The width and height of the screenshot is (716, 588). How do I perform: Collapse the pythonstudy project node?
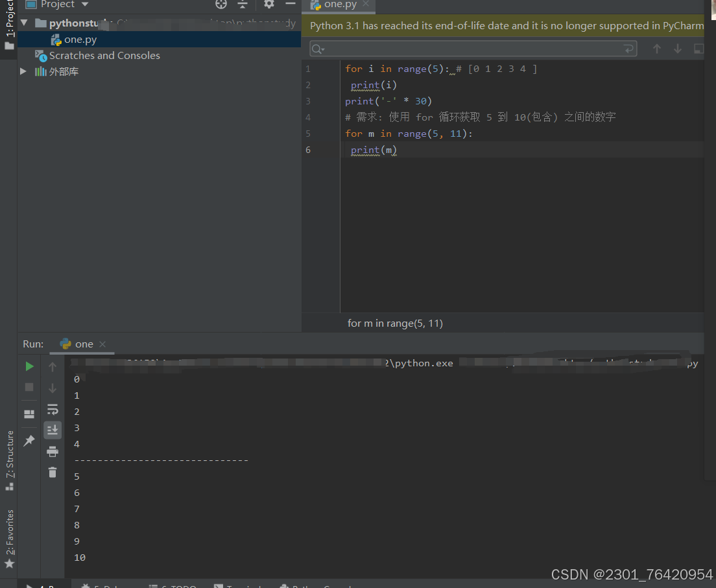pos(23,22)
